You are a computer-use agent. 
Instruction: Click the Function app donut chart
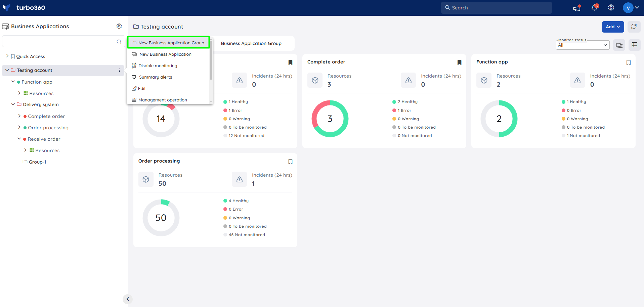point(499,119)
